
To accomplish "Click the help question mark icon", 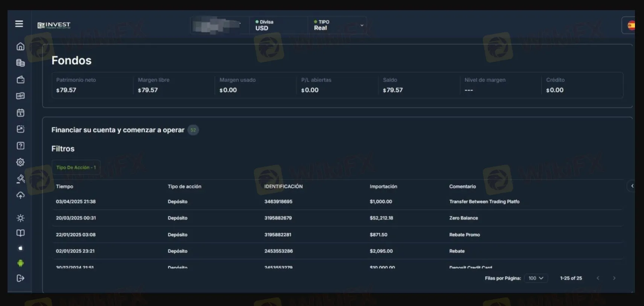I will (20, 146).
